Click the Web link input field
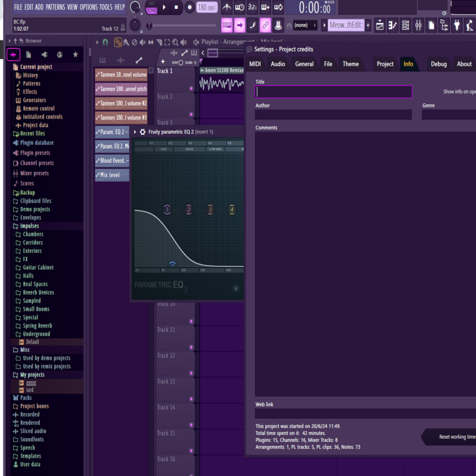Screen dimensions: 476x476 pos(365,413)
